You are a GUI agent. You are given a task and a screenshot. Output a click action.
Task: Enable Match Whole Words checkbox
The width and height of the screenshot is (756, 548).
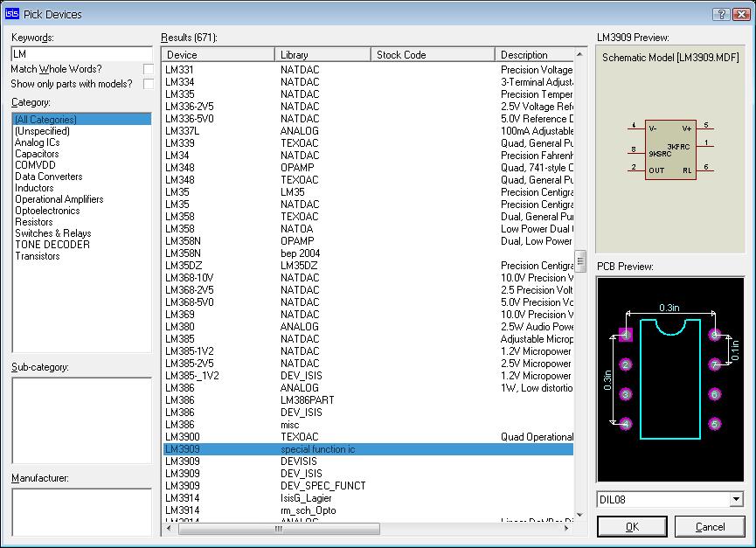pyautogui.click(x=149, y=69)
